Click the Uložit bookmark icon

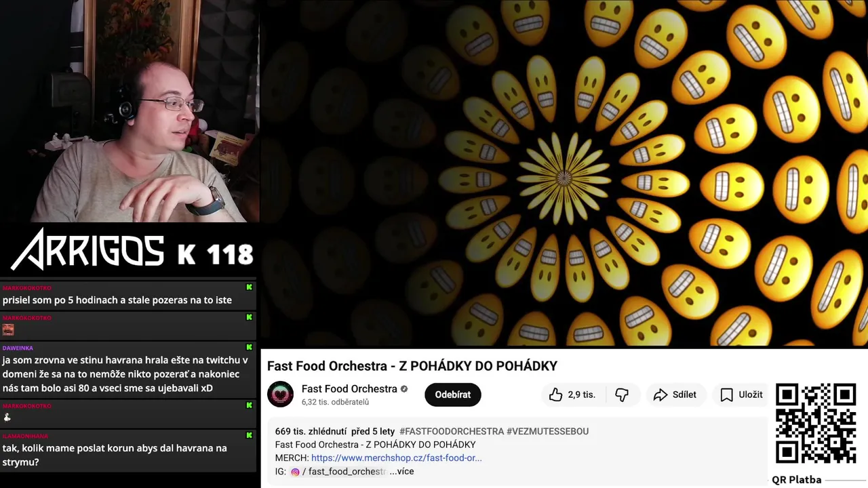click(x=726, y=394)
